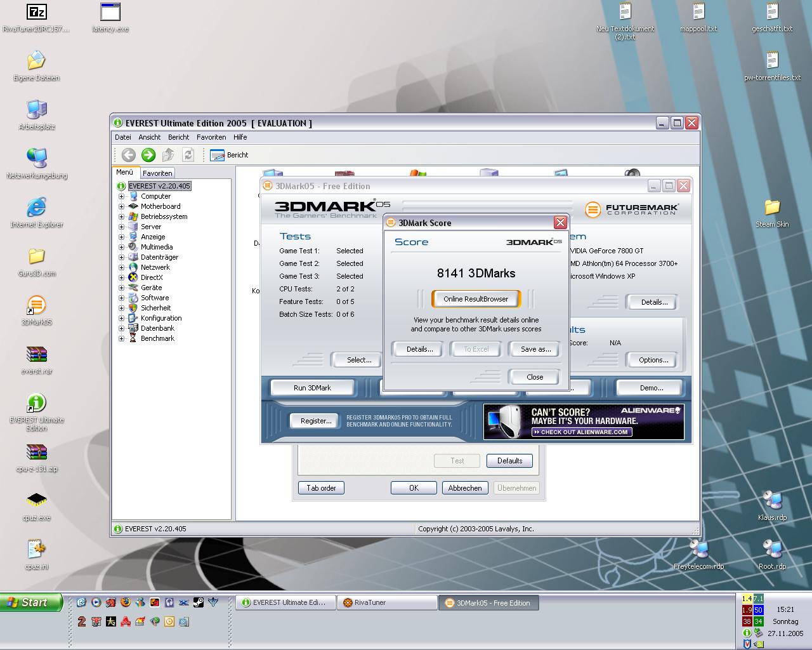Expand the Motherboard tree node
812x650 pixels.
coord(121,206)
